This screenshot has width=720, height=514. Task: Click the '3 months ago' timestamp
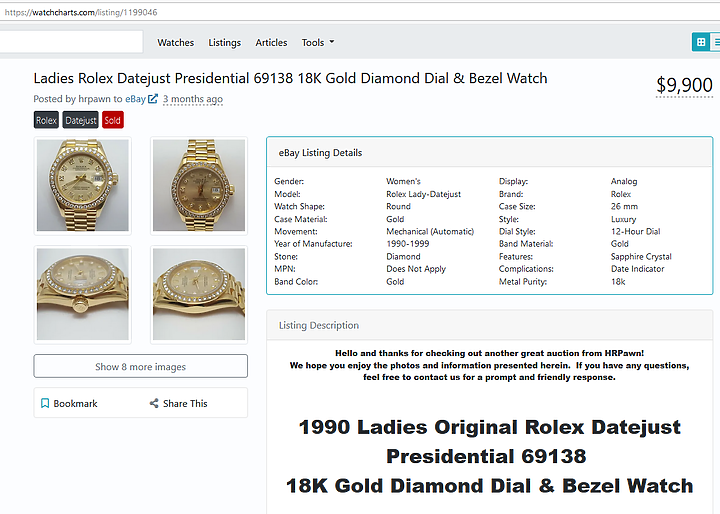[x=193, y=99]
